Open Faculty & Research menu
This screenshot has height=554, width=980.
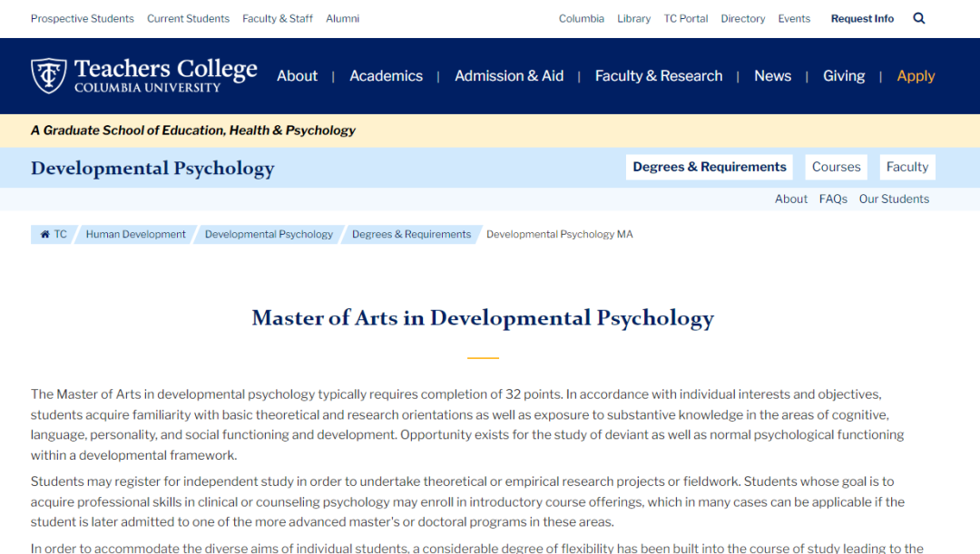(659, 76)
